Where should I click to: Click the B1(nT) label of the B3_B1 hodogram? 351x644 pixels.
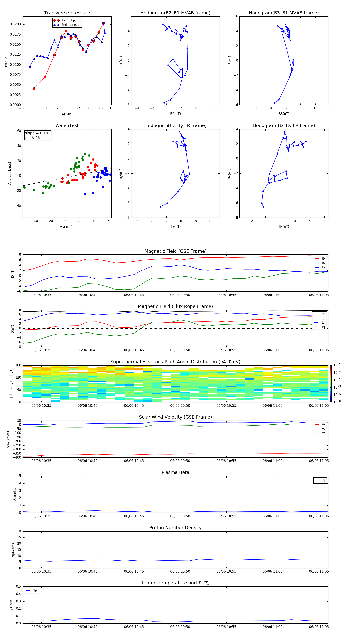[x=229, y=61]
